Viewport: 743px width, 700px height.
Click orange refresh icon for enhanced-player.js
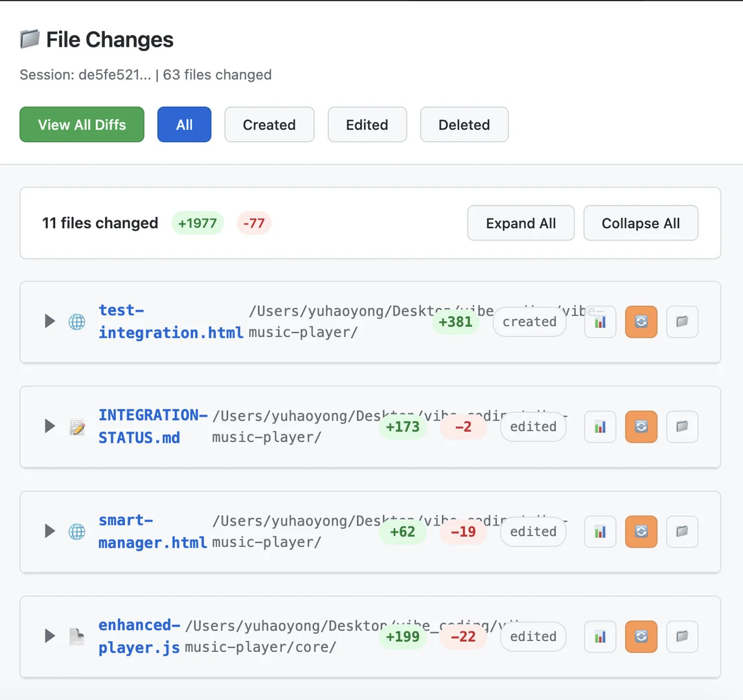(x=641, y=636)
